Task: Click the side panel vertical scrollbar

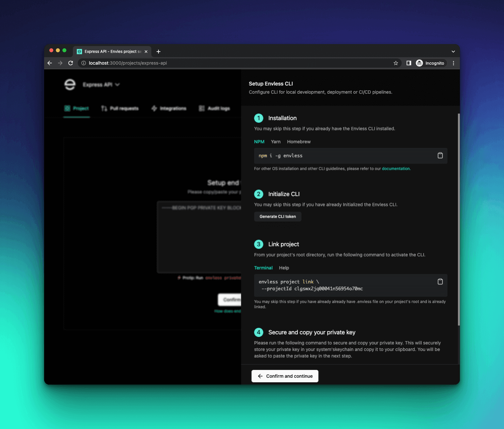Action: pos(459,219)
